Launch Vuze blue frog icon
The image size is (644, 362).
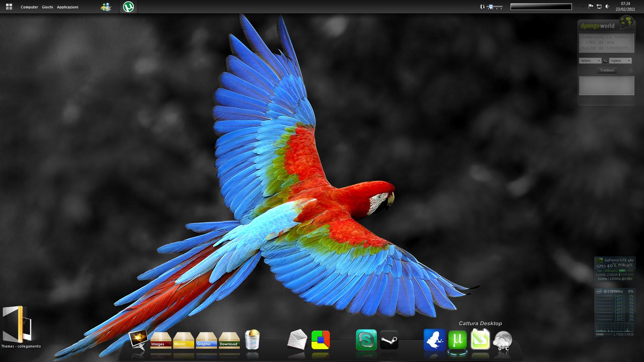(434, 340)
